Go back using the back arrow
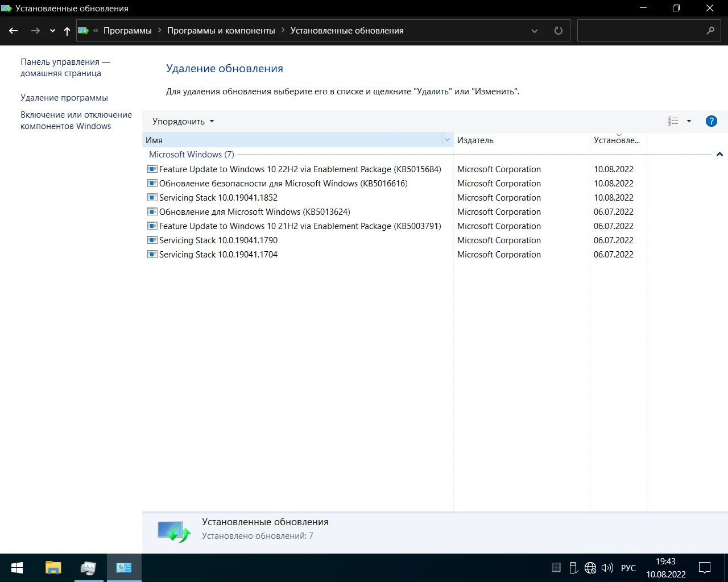This screenshot has width=728, height=582. point(14,31)
